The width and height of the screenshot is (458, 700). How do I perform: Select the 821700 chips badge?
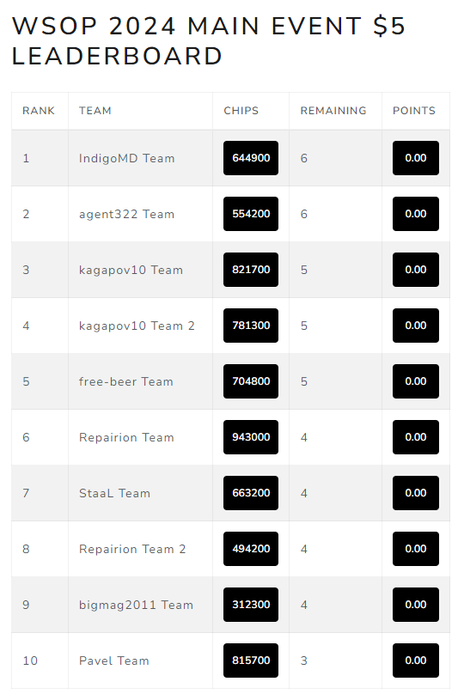click(x=251, y=270)
